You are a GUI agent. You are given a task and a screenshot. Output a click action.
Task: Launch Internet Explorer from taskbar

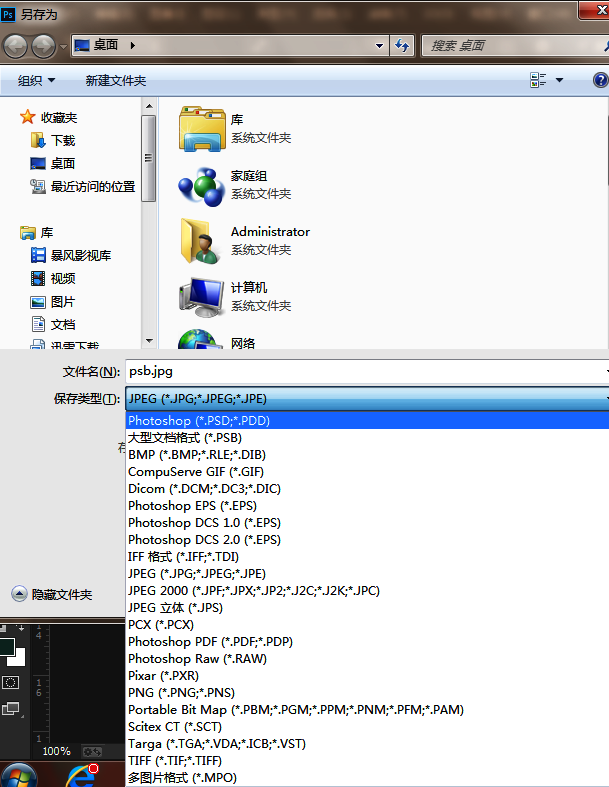tap(82, 775)
